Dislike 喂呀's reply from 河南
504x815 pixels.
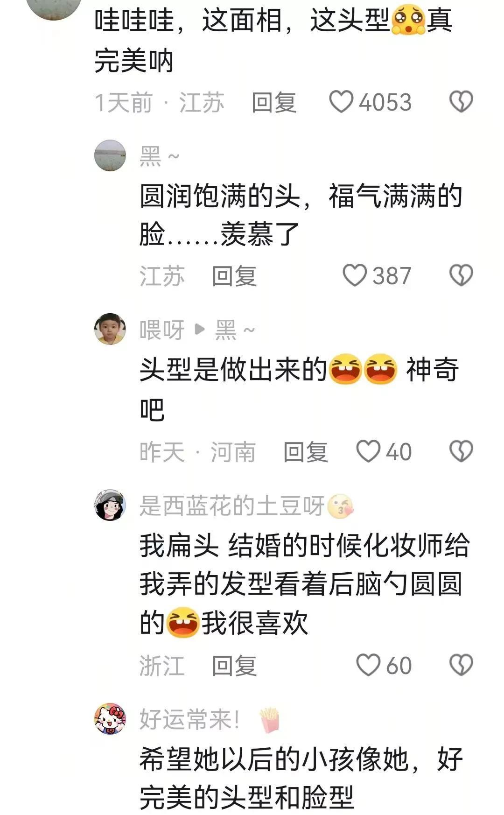(x=461, y=451)
